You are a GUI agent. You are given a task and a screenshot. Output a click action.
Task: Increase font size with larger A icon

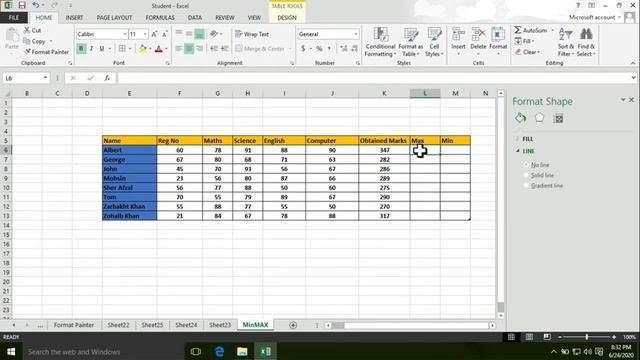tap(154, 34)
